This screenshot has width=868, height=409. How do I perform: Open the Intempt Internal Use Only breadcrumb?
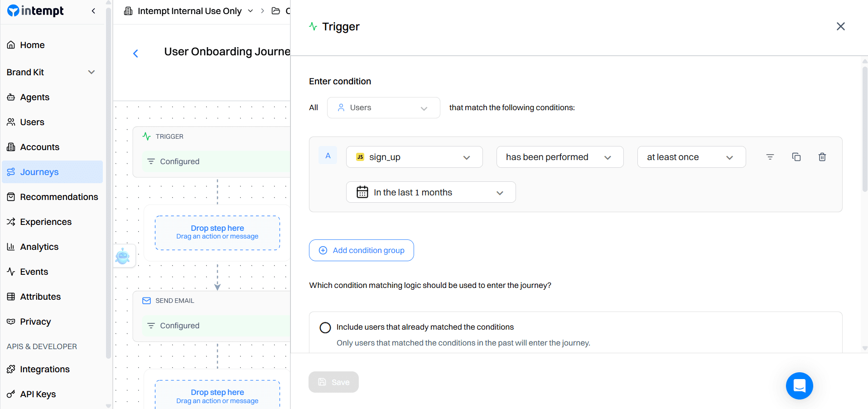pos(189,10)
